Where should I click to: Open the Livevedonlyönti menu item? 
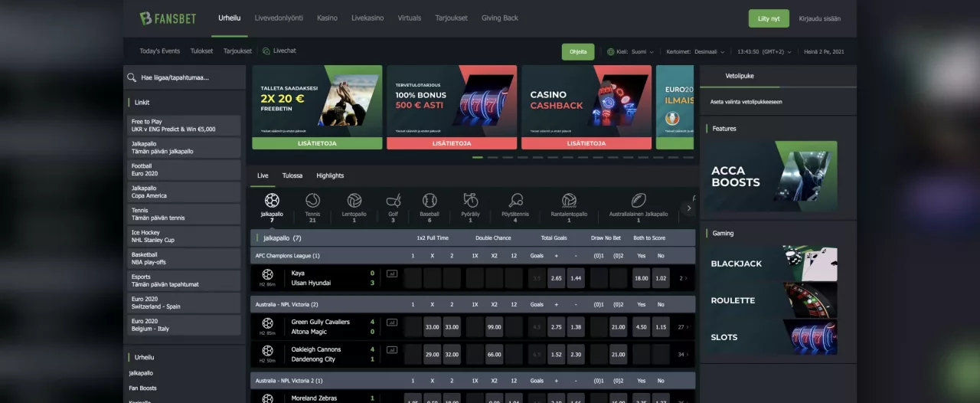[x=279, y=18]
